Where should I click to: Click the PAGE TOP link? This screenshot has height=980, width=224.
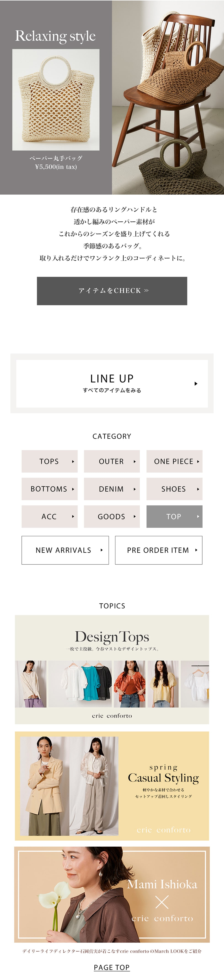tap(112, 967)
